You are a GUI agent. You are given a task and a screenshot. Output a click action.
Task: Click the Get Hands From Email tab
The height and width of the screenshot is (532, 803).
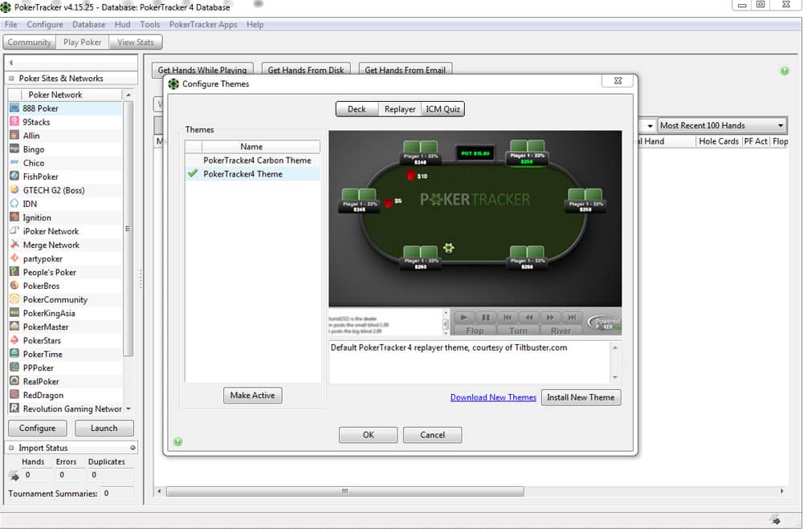pos(405,70)
